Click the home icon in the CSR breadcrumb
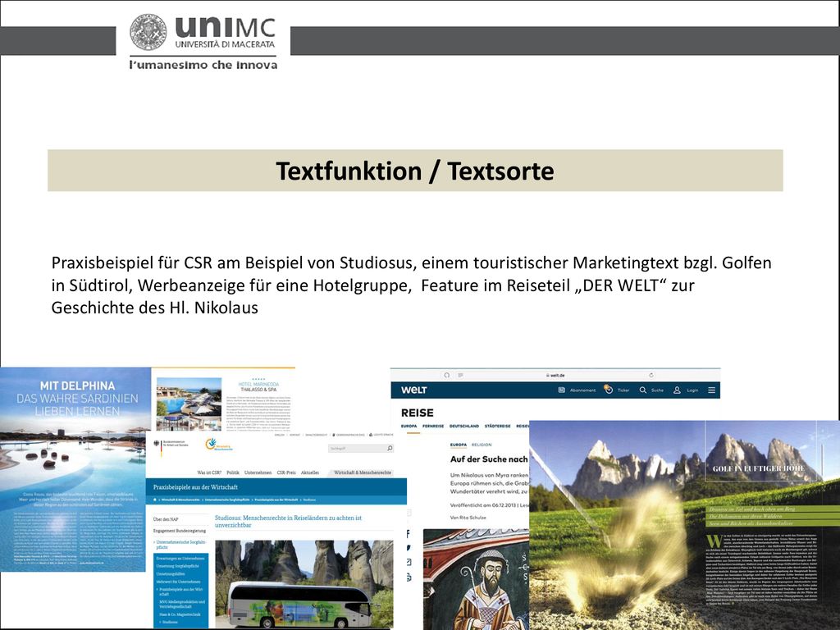The height and width of the screenshot is (630, 840). pos(155,500)
